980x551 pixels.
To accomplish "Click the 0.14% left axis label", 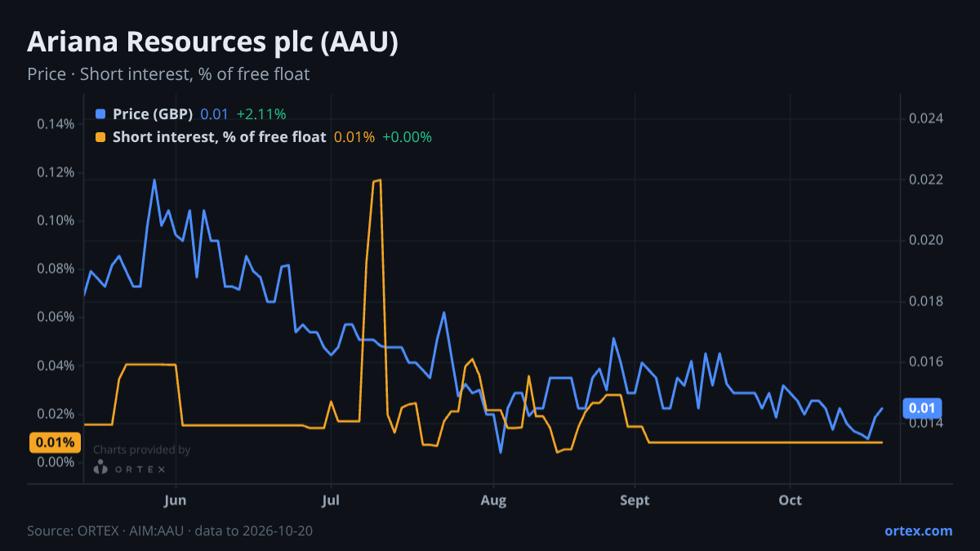I will pyautogui.click(x=56, y=124).
